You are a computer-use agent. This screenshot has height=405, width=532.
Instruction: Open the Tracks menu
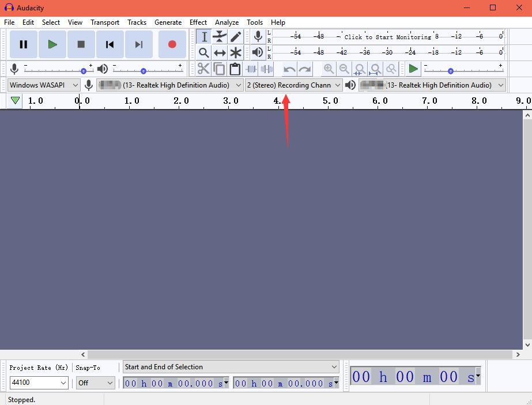click(137, 22)
